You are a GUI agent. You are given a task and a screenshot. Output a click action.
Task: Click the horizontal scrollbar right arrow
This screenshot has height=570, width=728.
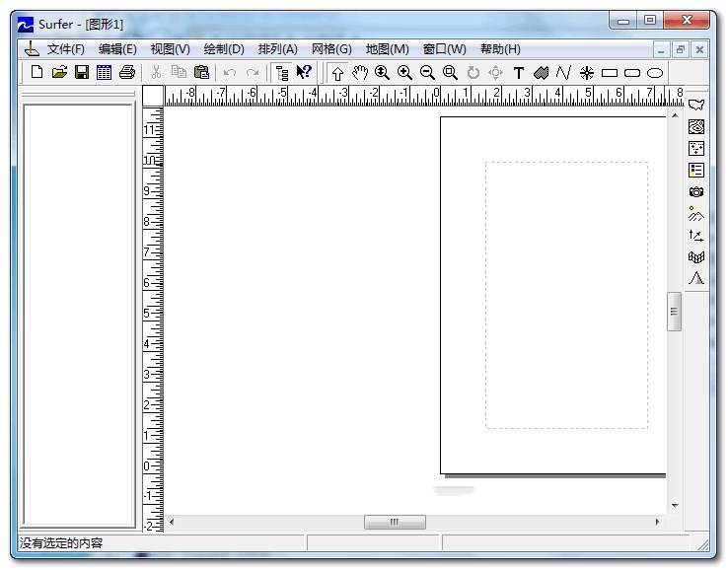click(658, 522)
